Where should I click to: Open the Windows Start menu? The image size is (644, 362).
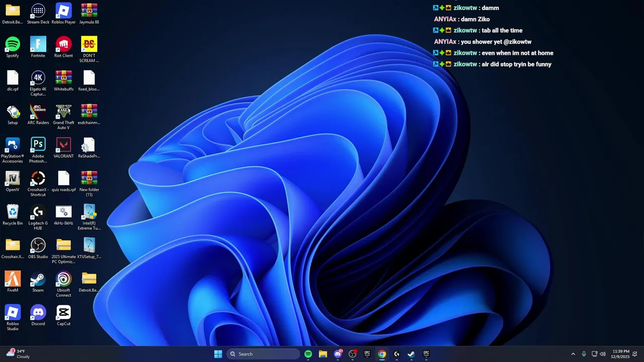coord(218,354)
